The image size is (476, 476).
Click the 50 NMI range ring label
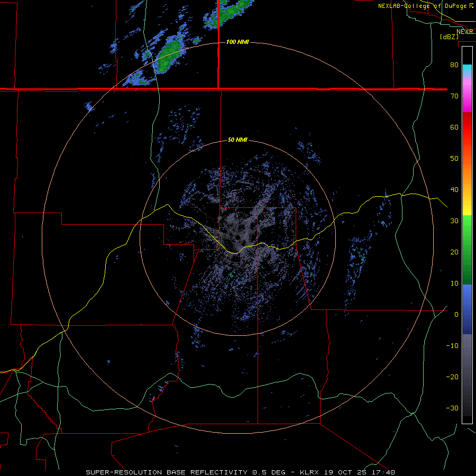(x=237, y=140)
